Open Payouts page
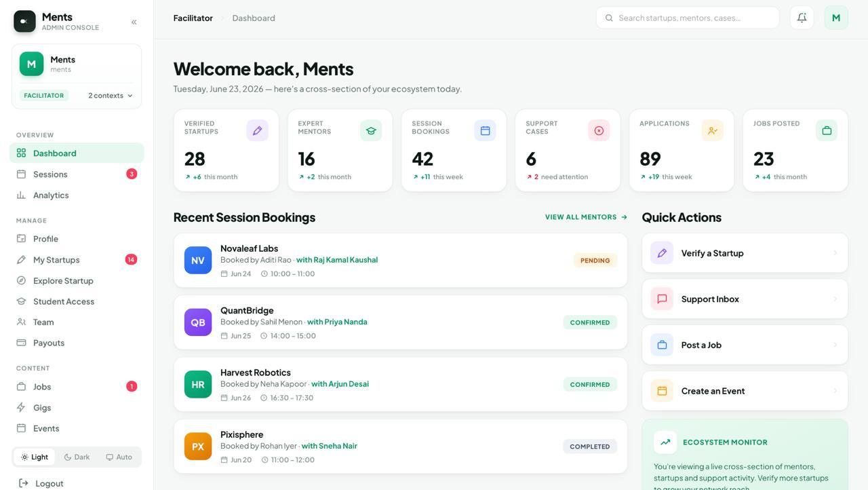 click(77, 343)
